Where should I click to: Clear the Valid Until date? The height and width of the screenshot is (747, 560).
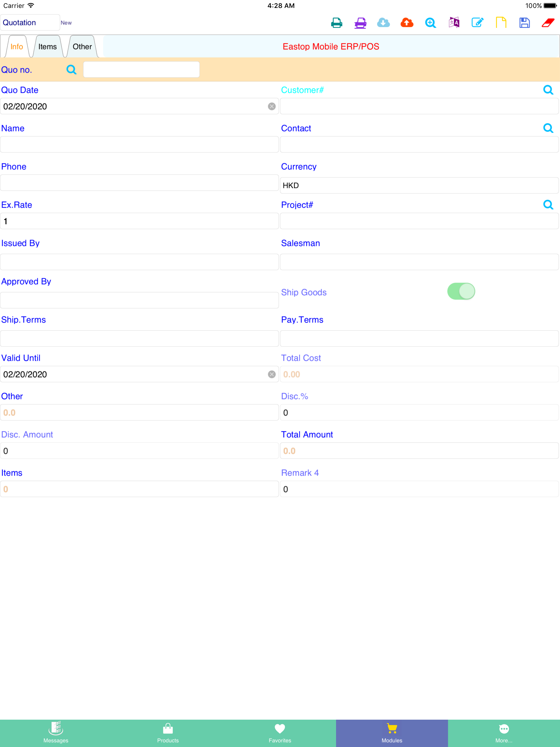coord(272,374)
